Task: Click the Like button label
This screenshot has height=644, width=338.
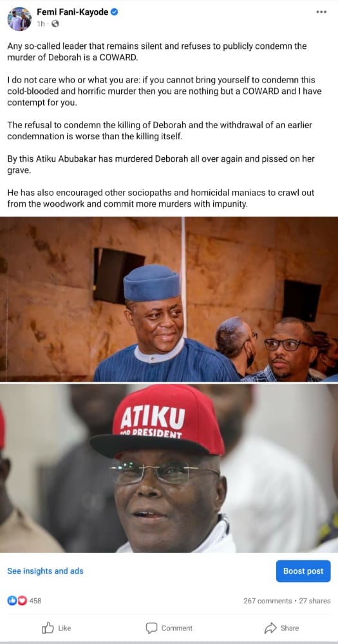Action: coord(64,628)
